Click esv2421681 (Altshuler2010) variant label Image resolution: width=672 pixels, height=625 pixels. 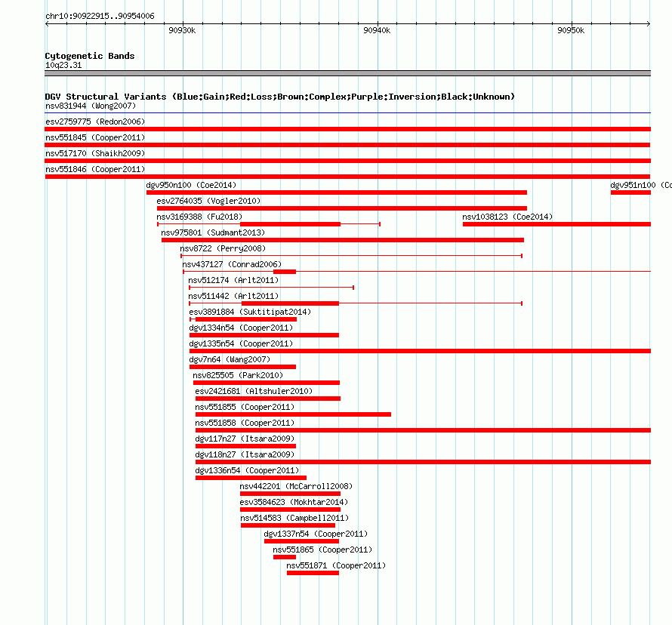click(254, 391)
